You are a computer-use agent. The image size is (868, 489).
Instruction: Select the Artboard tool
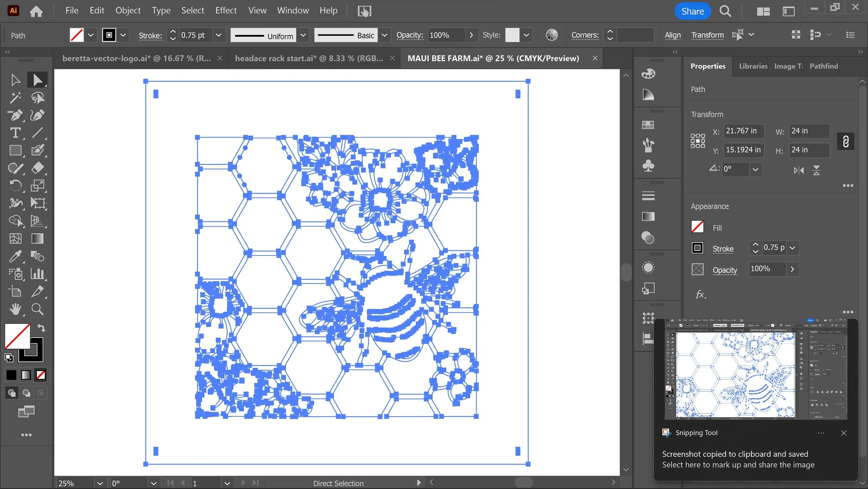15,292
